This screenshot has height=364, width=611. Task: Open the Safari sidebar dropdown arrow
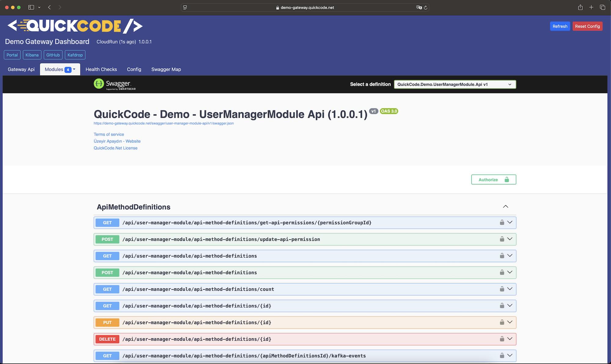click(39, 7)
